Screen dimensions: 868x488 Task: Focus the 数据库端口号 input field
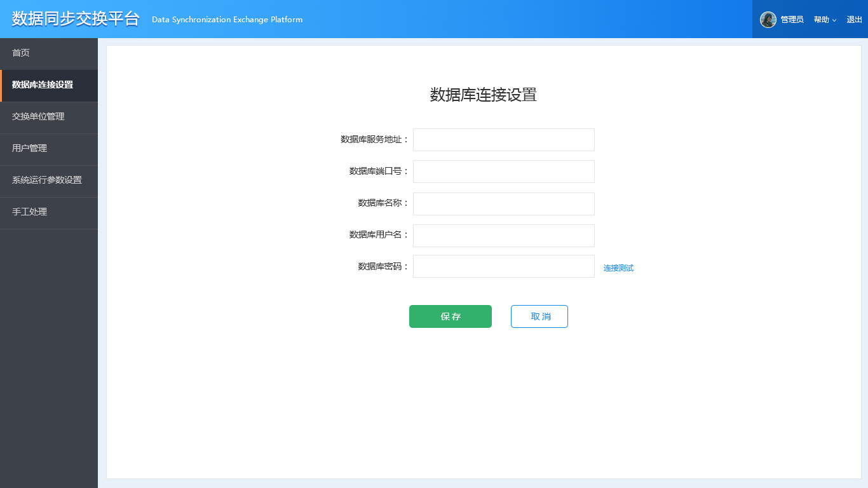click(x=504, y=172)
